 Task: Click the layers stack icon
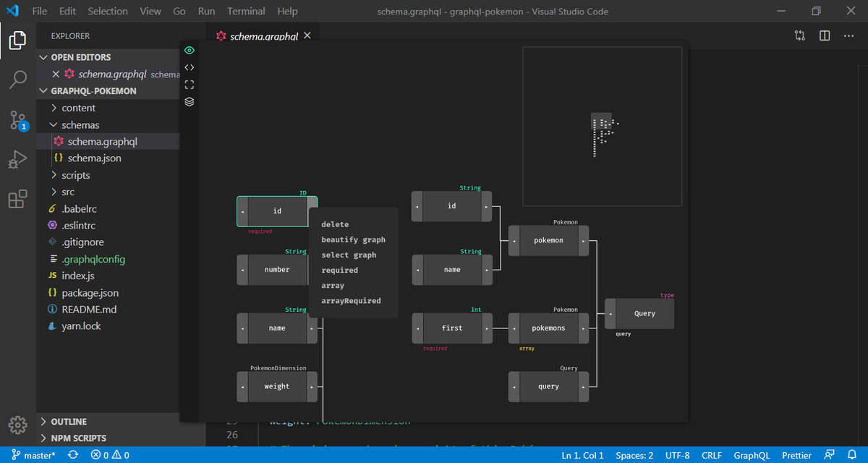pyautogui.click(x=190, y=102)
